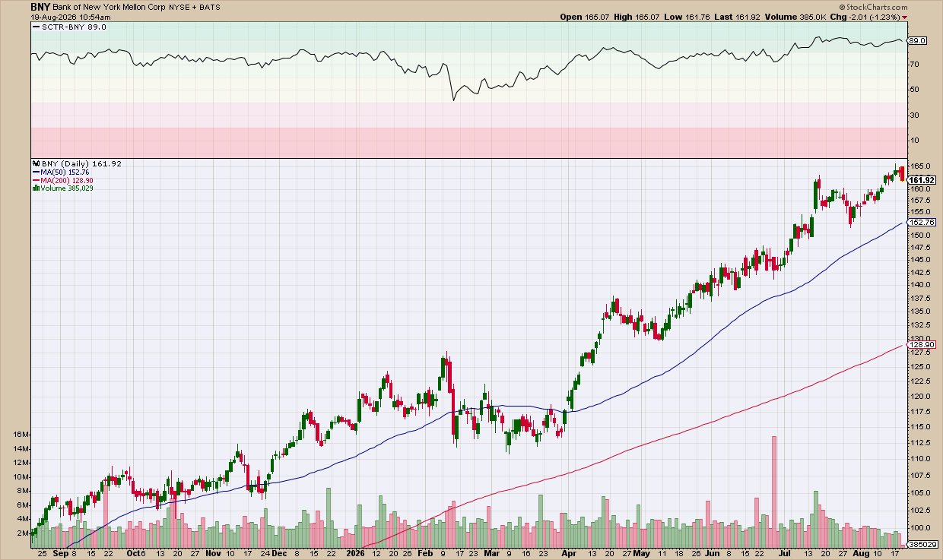This screenshot has width=943, height=560.
Task: Click the BNY ticker symbol title
Action: [x=40, y=6]
